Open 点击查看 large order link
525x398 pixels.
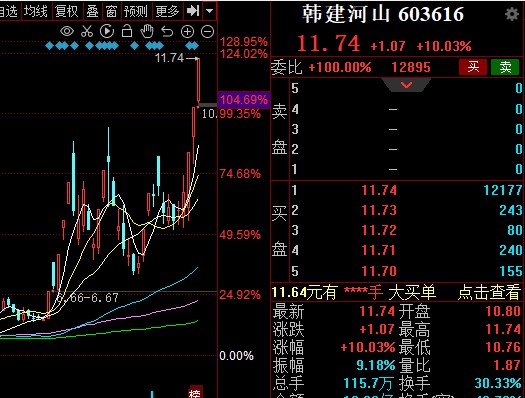coord(489,292)
